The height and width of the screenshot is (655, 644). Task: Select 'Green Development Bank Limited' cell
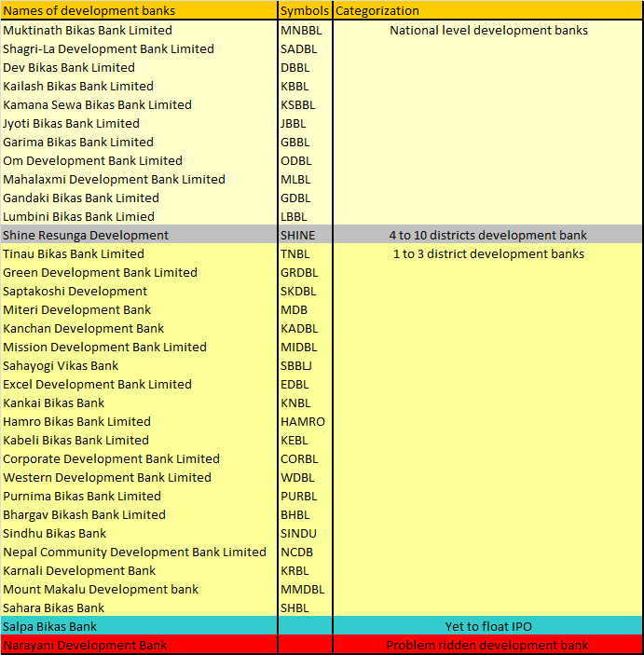pyautogui.click(x=139, y=272)
